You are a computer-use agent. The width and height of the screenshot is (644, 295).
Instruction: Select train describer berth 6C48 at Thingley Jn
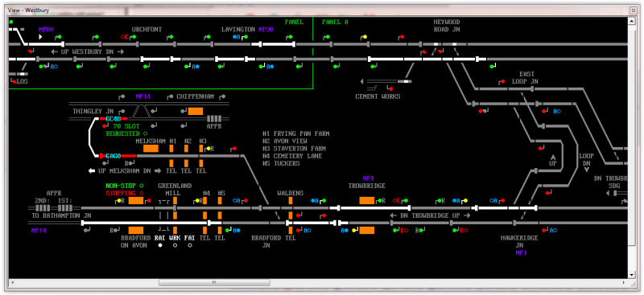click(x=113, y=119)
